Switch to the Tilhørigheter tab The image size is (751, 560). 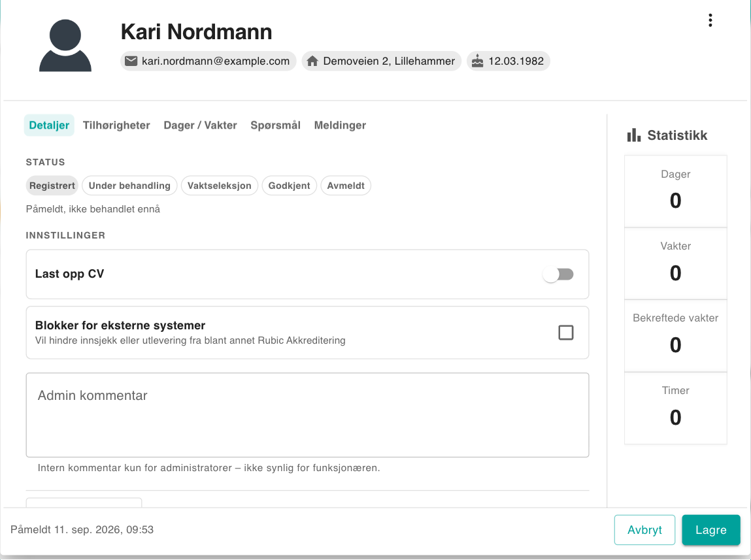116,125
